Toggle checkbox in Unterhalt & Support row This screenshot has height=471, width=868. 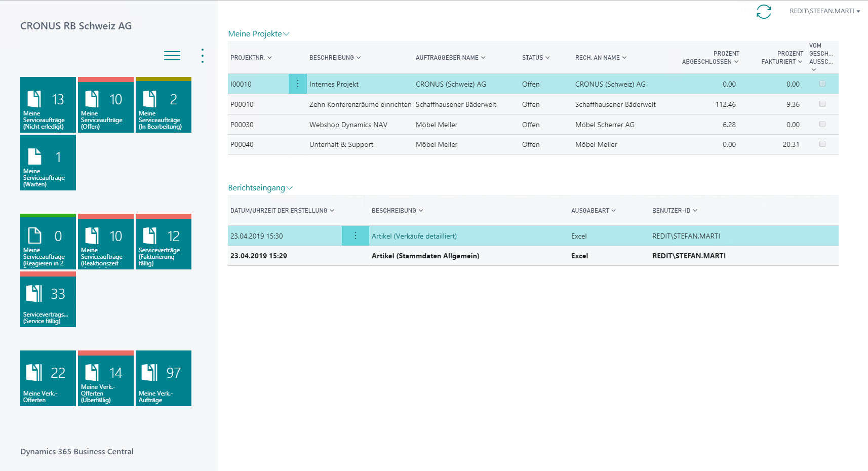point(822,144)
